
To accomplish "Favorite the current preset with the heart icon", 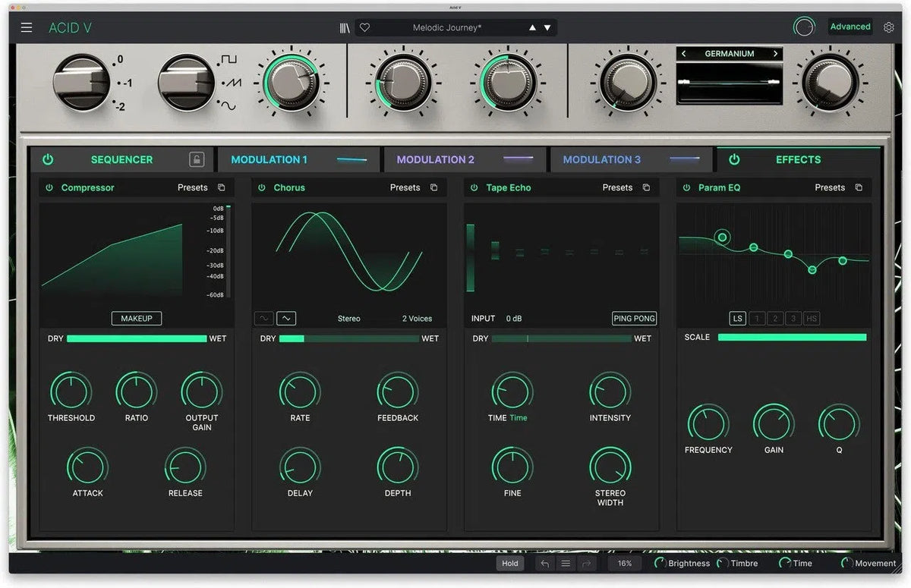I will coord(364,27).
